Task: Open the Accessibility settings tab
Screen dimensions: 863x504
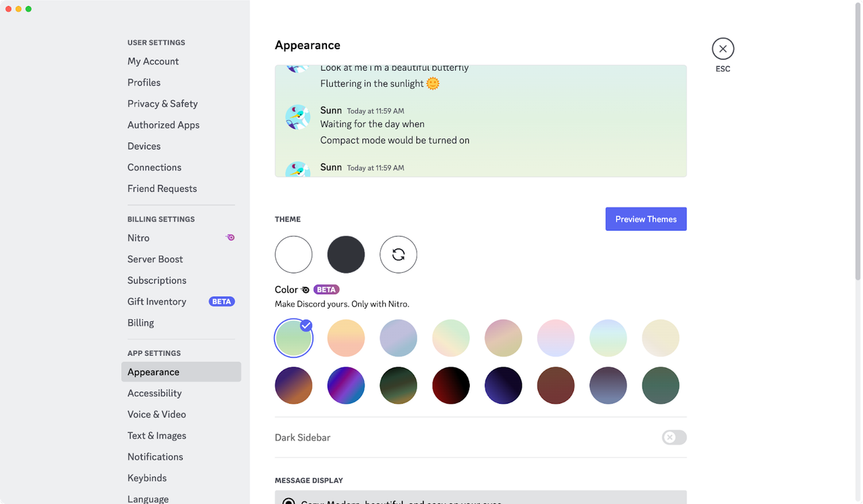Action: coord(154,393)
